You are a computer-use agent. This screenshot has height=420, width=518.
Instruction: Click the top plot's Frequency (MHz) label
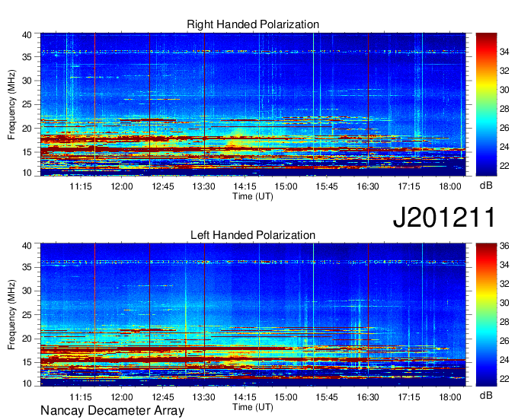click(x=11, y=104)
